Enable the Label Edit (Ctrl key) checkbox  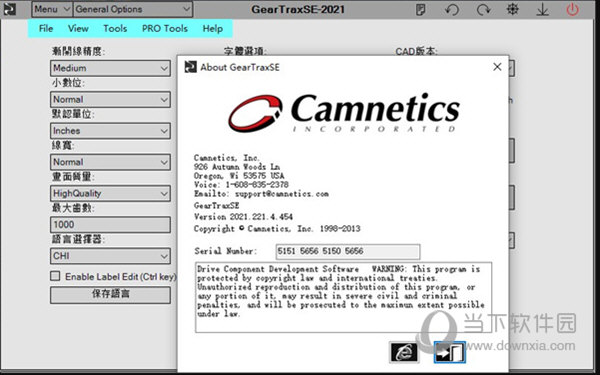pyautogui.click(x=55, y=276)
